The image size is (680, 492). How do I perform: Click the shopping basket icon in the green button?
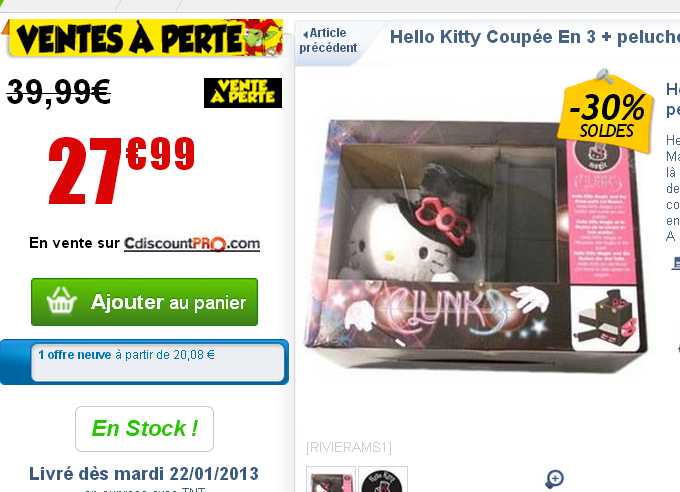pos(62,300)
